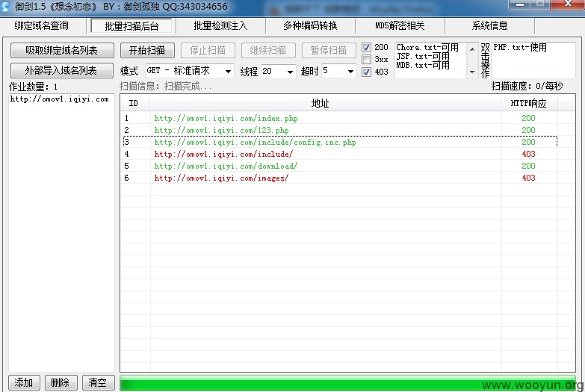
Task: Sort by HTTP响应 column header
Action: [529, 103]
